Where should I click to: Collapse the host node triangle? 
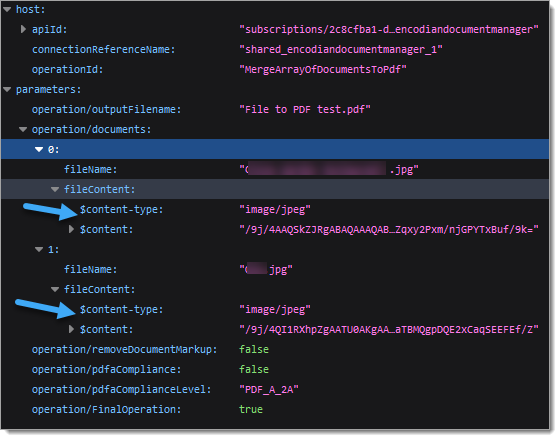pos(7,10)
